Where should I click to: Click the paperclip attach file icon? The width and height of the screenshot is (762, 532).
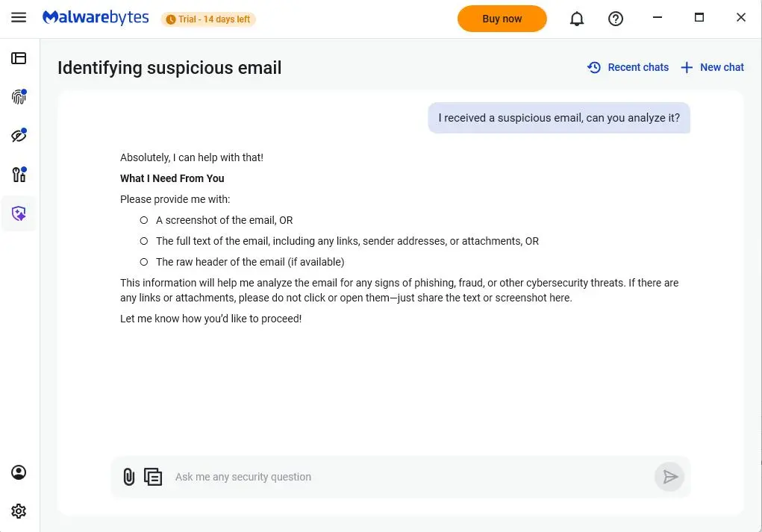[x=129, y=477]
